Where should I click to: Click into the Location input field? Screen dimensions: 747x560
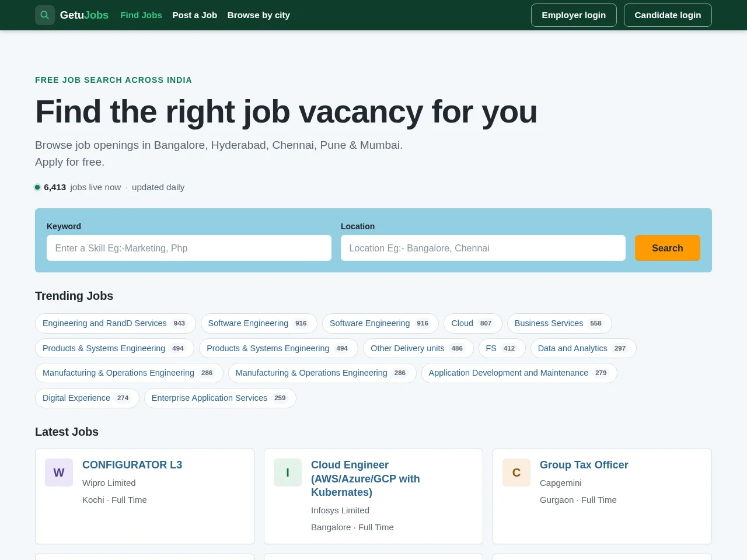(483, 248)
